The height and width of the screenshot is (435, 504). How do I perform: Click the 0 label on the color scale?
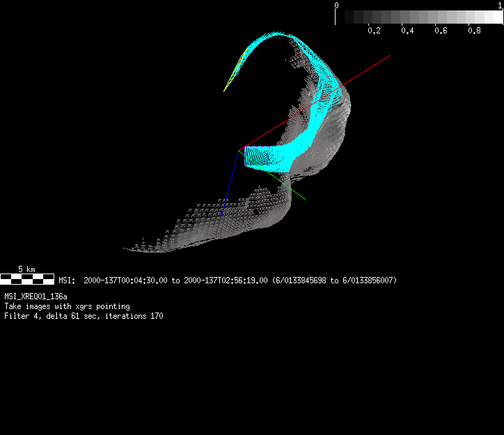click(336, 6)
